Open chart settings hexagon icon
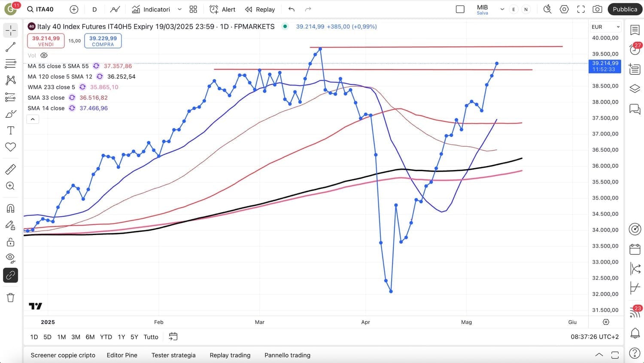Viewport: 644px width, 363px height. [564, 9]
